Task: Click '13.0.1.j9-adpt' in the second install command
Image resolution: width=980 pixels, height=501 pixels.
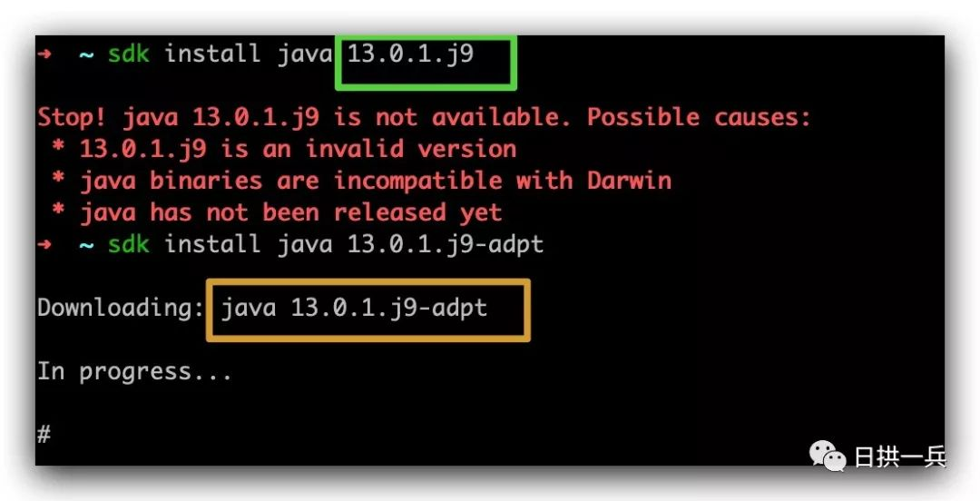Action: (x=446, y=244)
